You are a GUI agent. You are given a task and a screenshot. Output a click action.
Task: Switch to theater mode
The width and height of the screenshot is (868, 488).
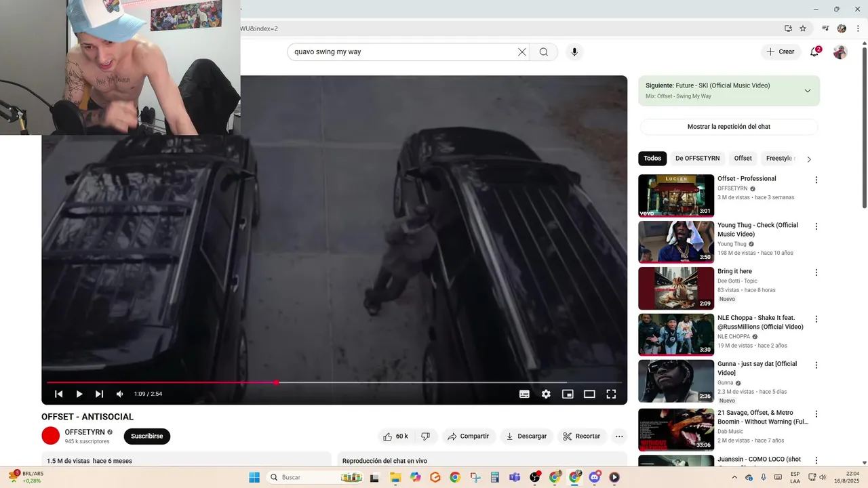click(589, 394)
